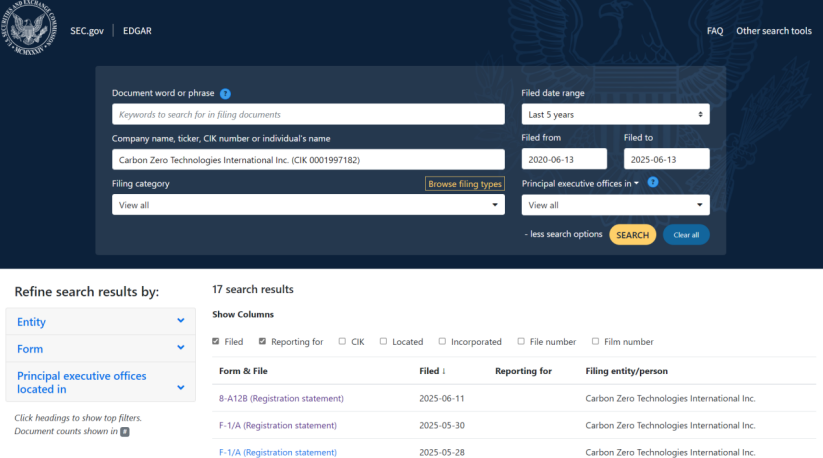The image size is (823, 458).
Task: Expand the Form filter
Action: tap(100, 348)
